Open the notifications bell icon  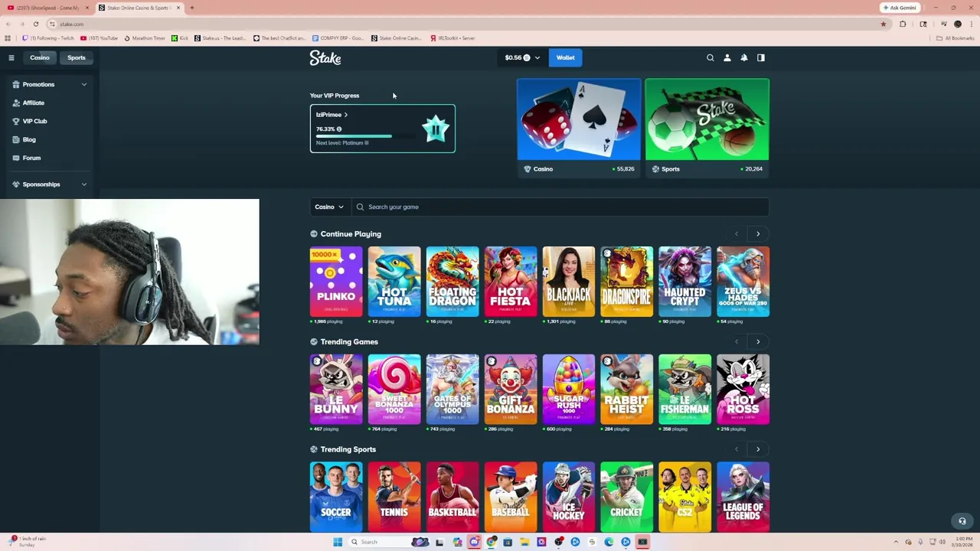click(743, 57)
